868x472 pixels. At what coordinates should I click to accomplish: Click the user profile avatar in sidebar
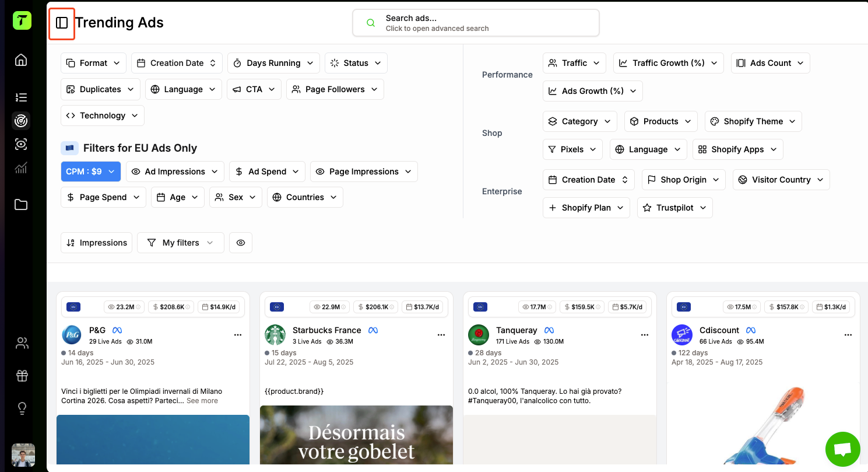(23, 455)
